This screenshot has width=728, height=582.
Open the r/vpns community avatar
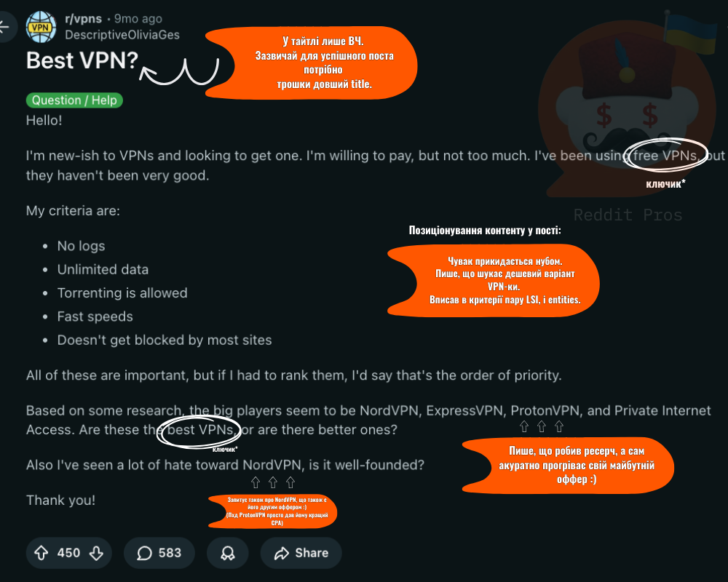(41, 27)
